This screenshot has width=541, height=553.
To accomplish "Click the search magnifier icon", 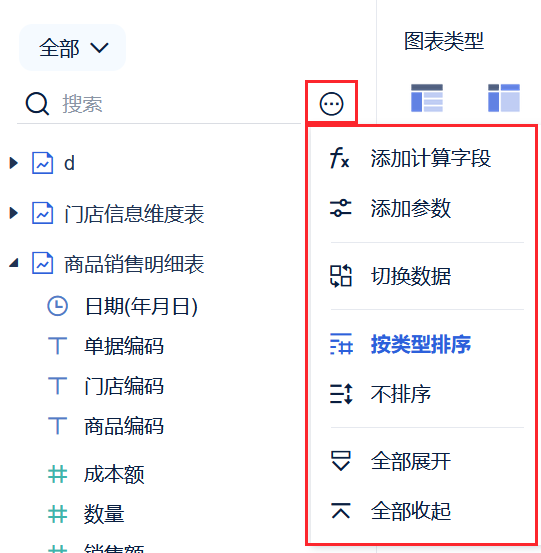I will click(x=37, y=104).
